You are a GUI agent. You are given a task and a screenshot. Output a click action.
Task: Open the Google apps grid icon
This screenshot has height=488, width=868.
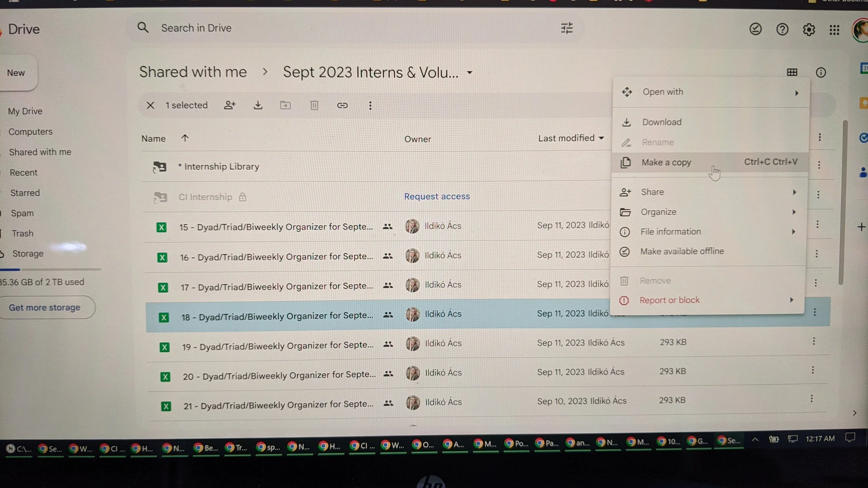(x=834, y=30)
